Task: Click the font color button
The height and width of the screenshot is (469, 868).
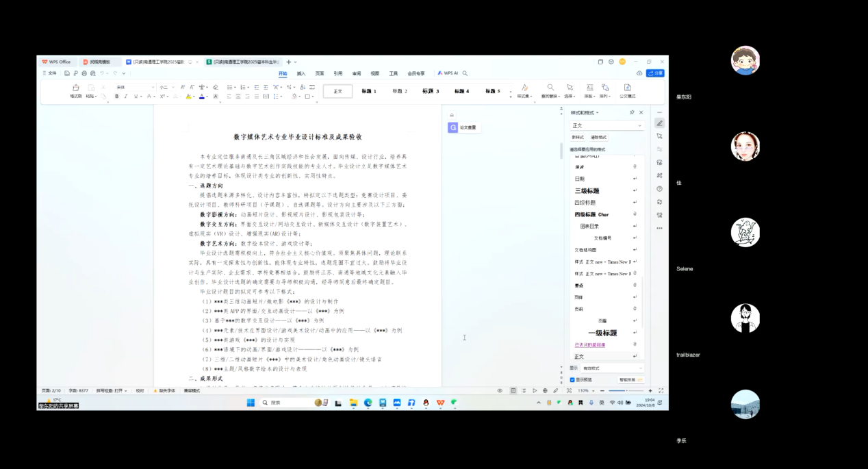Action: (x=202, y=97)
